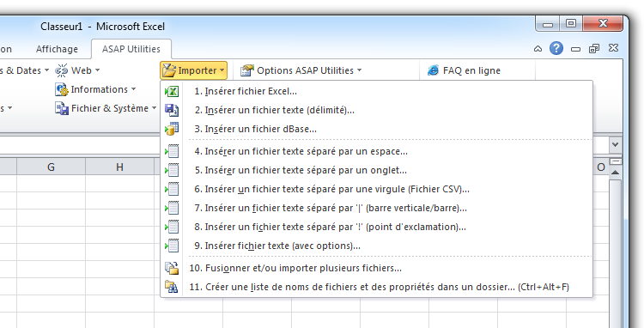Select insert text file separated by onglet
644x328 pixels.
377,170
